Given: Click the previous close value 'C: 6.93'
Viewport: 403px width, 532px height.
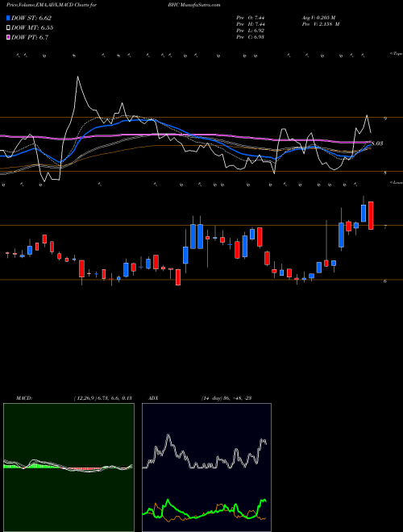Looking at the screenshot, I should [256, 37].
